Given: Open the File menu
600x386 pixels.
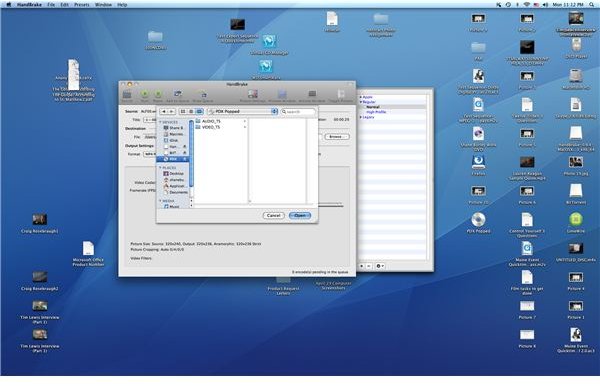Looking at the screenshot, I should pyautogui.click(x=51, y=5).
